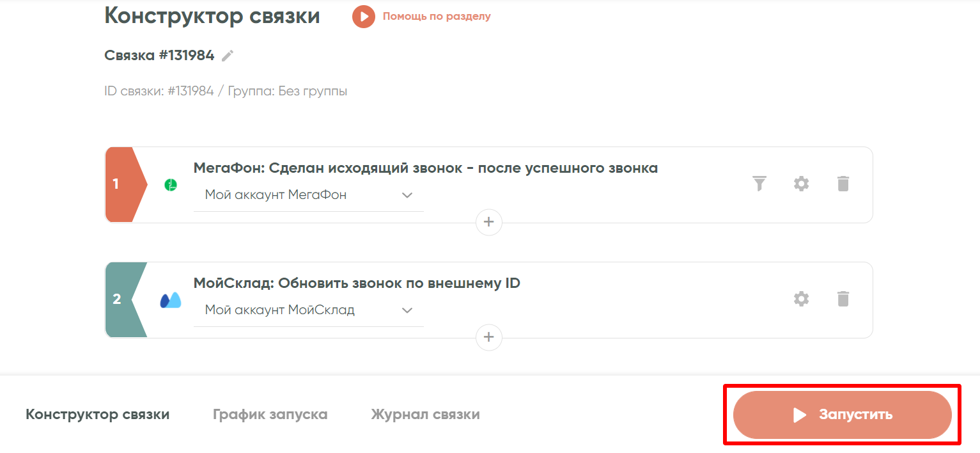The height and width of the screenshot is (453, 980).
Task: Add a step after step 1 with plus
Action: pyautogui.click(x=489, y=222)
